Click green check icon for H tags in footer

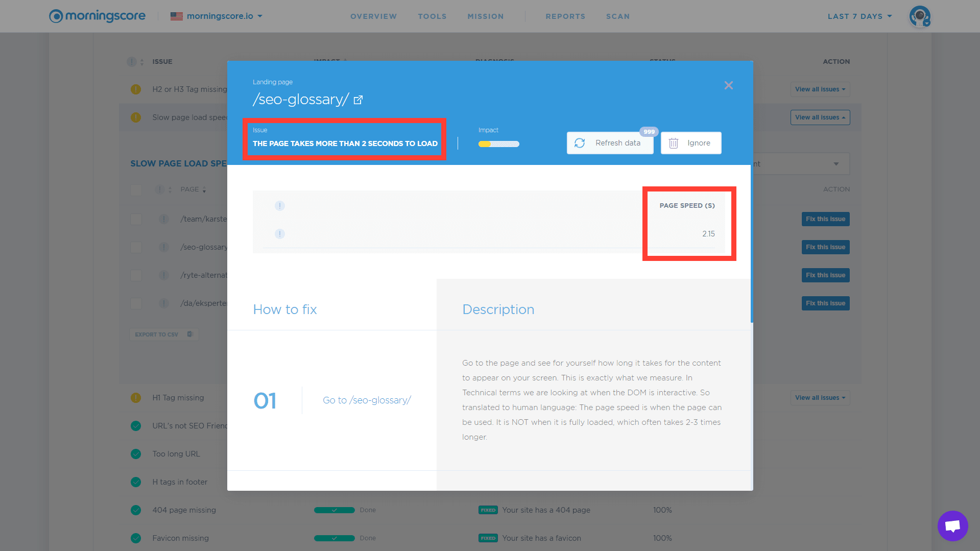[x=136, y=482]
